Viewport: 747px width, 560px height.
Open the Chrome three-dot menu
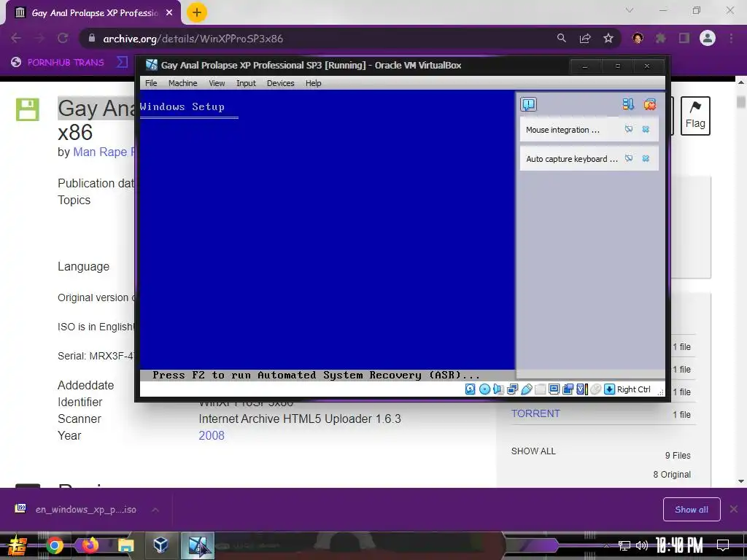point(731,38)
